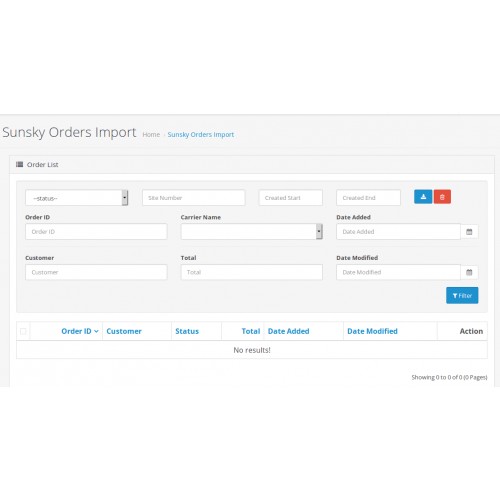Open the Carrier Name dropdown
Image resolution: width=500 pixels, height=500 pixels.
coord(252,232)
